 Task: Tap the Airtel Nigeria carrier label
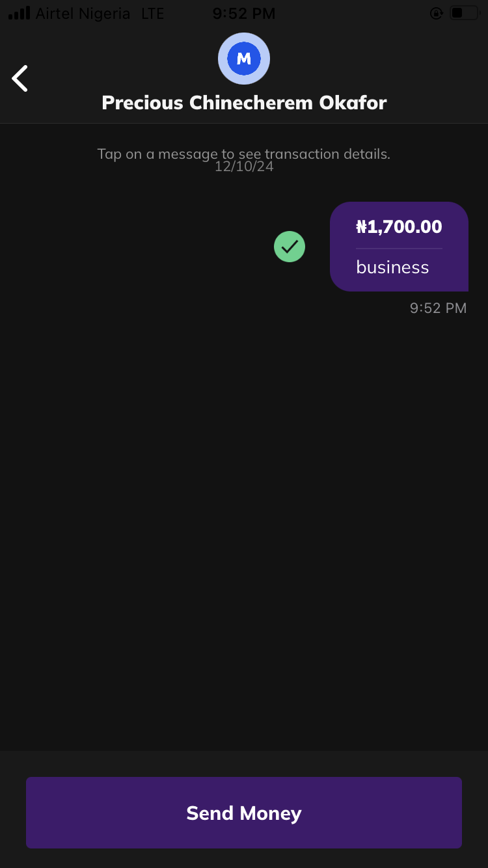[x=83, y=14]
